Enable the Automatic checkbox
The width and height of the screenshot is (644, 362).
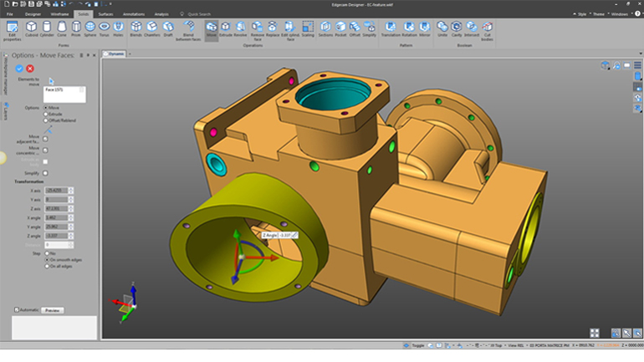(x=17, y=310)
